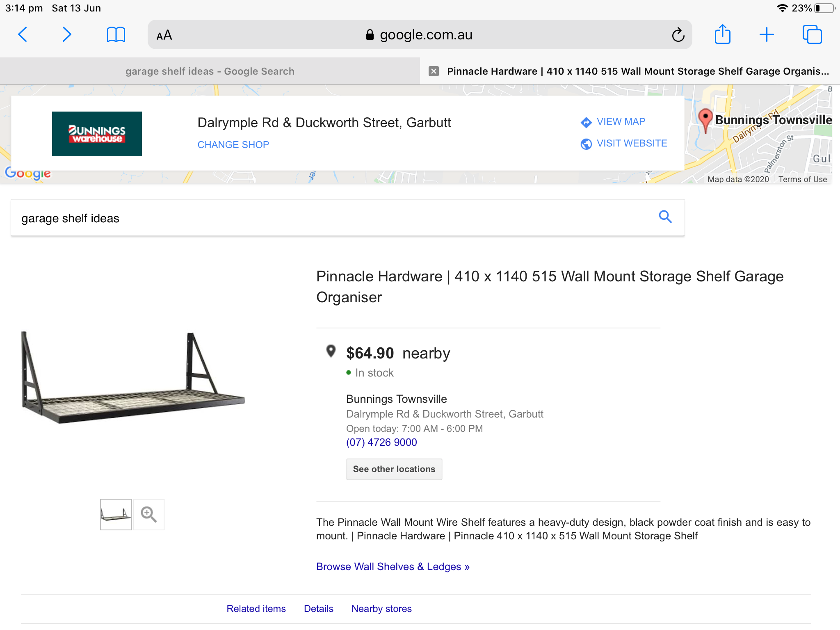Focus the garage shelf ideas search field
Screen dimensions: 840x630
pyautogui.click(x=328, y=218)
